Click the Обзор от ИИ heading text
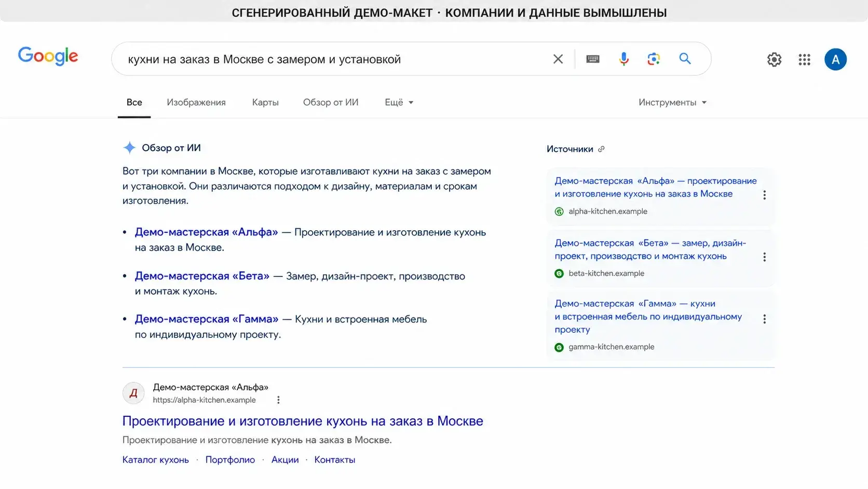Viewport: 868px width, 489px height. [x=171, y=148]
